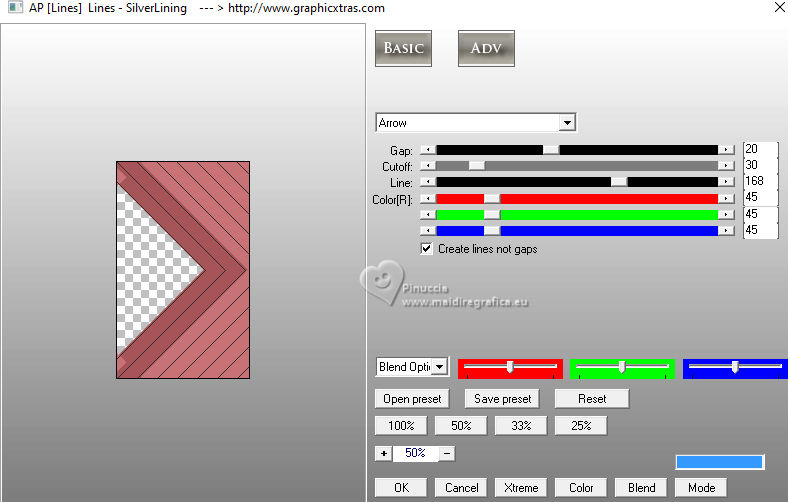Click left arrow of green color slider
This screenshot has width=788, height=502.
click(x=428, y=215)
